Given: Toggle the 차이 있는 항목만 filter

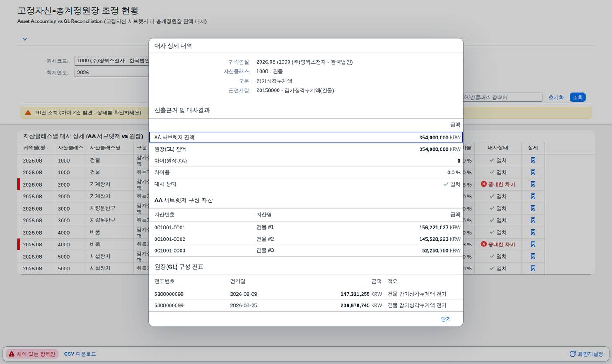Looking at the screenshot, I should click(x=32, y=354).
